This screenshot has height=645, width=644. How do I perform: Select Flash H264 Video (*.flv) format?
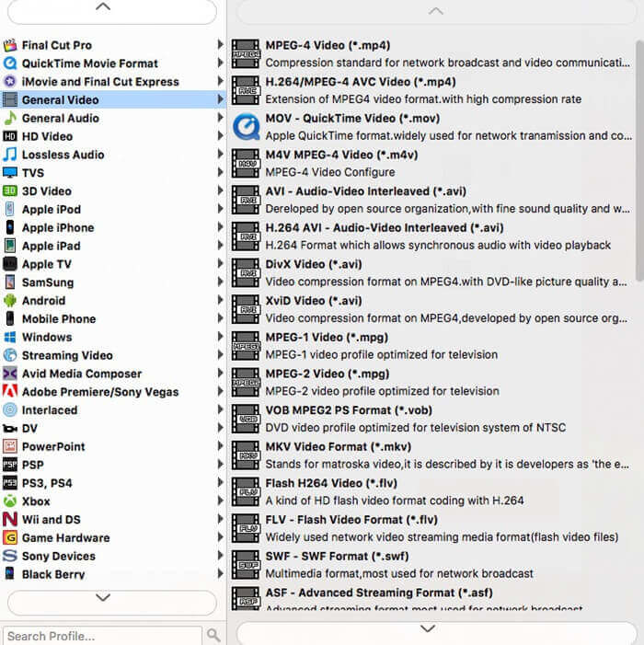431,491
